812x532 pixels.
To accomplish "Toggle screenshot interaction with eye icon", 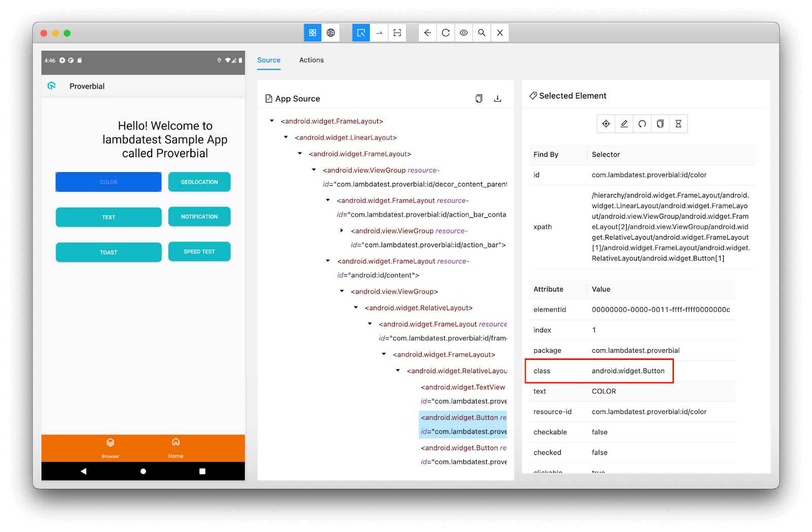I will pyautogui.click(x=463, y=32).
